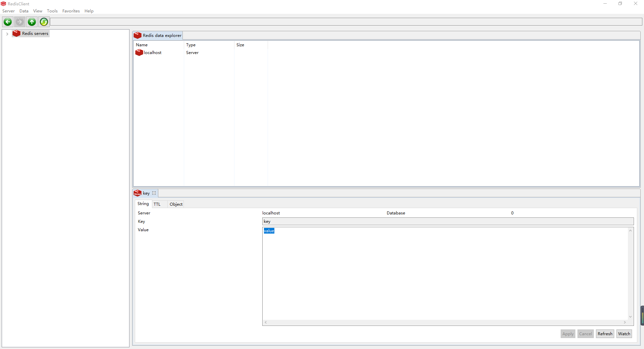Viewport: 644px width, 349px height.
Task: Click the localhost server icon in explorer list
Action: tap(139, 53)
